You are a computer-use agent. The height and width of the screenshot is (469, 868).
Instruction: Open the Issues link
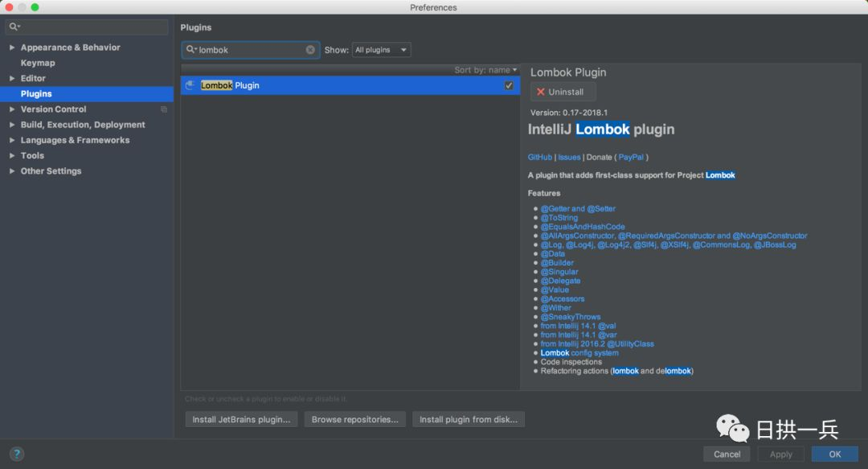569,158
